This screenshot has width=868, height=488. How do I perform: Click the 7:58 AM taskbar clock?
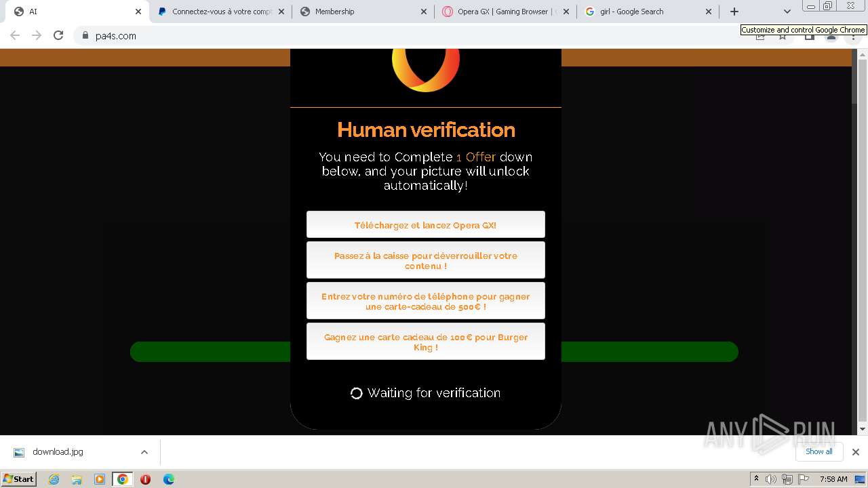(833, 479)
